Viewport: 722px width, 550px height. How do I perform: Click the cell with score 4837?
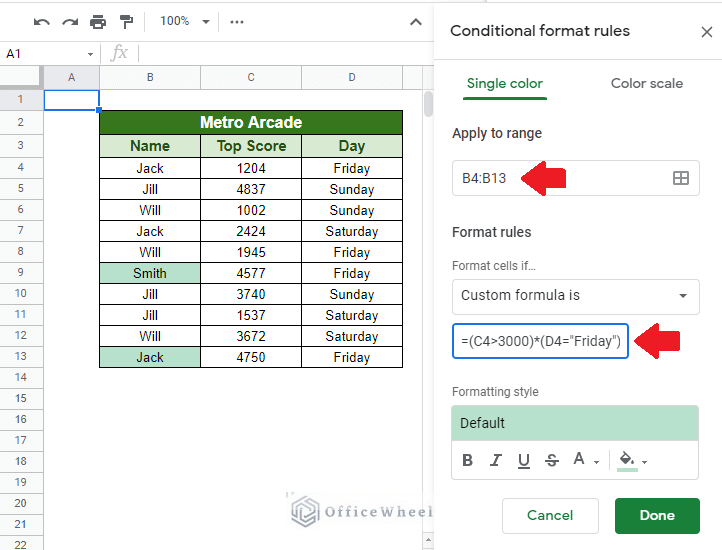point(251,189)
